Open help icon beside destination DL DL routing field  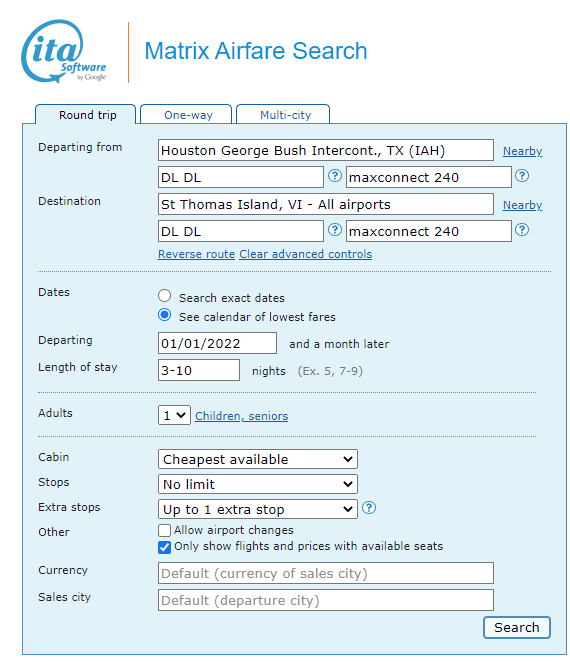(x=335, y=230)
